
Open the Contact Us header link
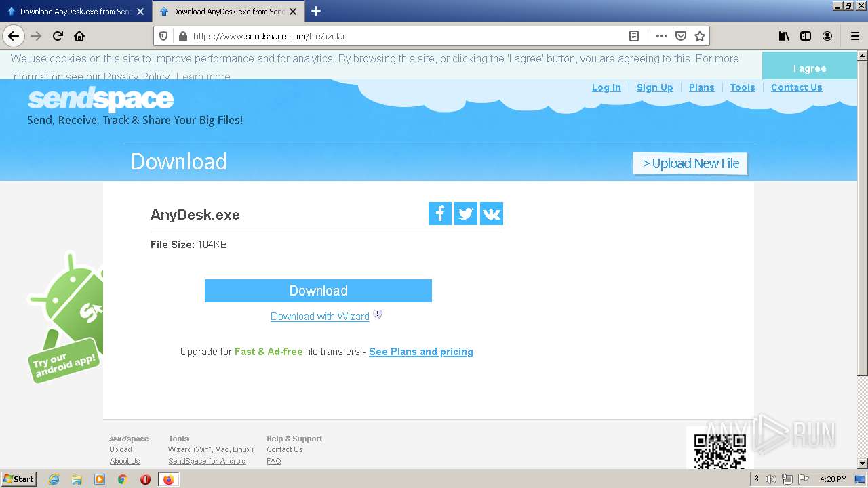pos(797,87)
